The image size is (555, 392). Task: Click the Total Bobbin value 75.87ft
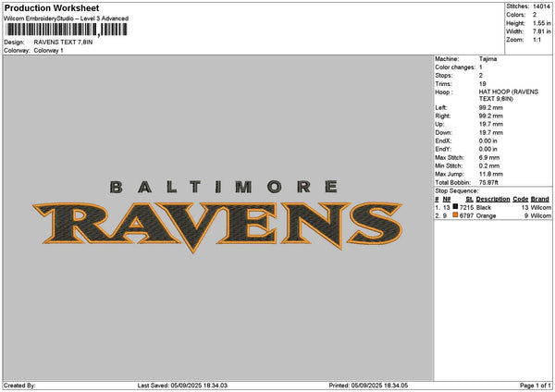tap(488, 182)
